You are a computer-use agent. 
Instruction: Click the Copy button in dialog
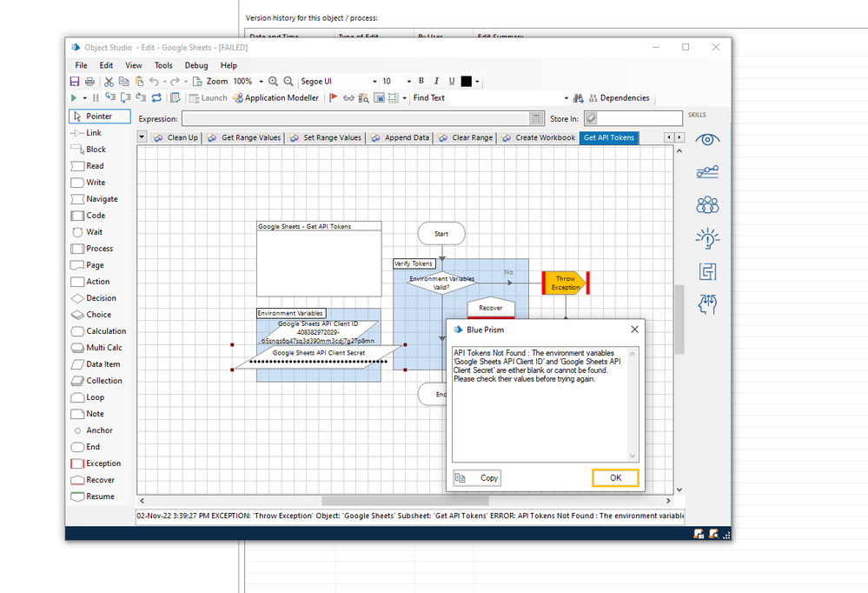[477, 477]
